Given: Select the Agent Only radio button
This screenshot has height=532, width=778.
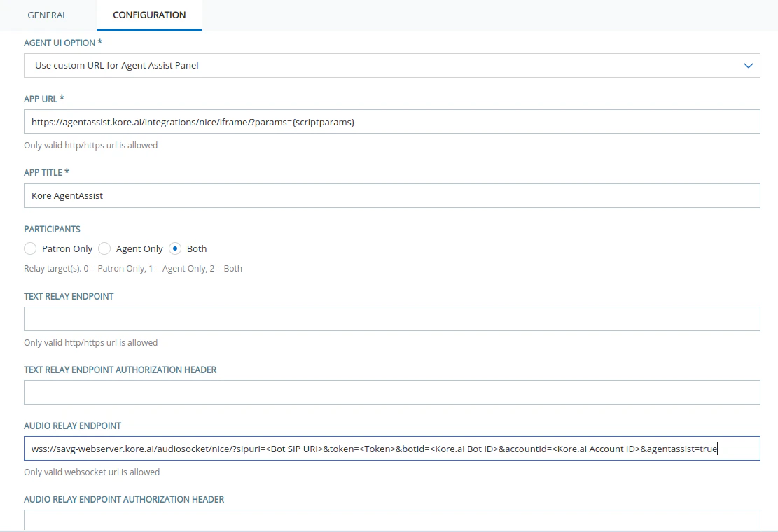Looking at the screenshot, I should click(x=104, y=248).
